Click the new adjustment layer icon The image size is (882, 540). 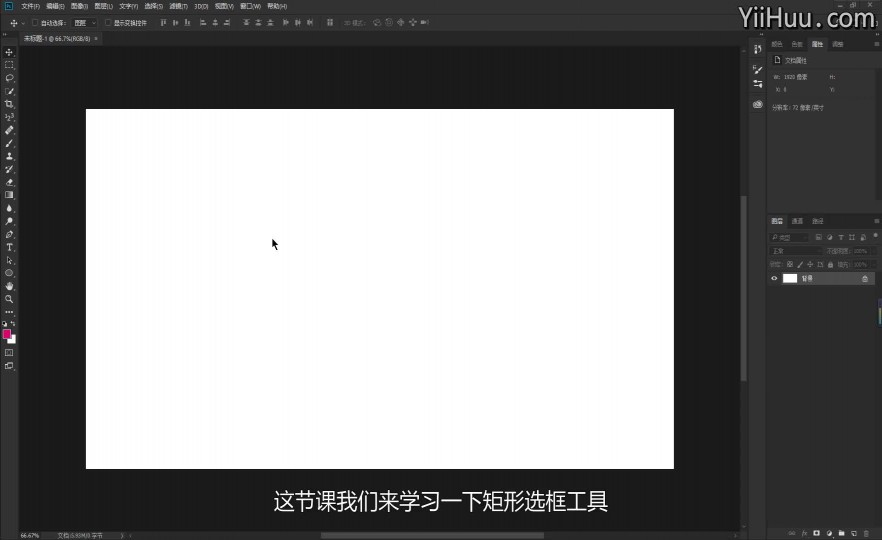(x=829, y=533)
